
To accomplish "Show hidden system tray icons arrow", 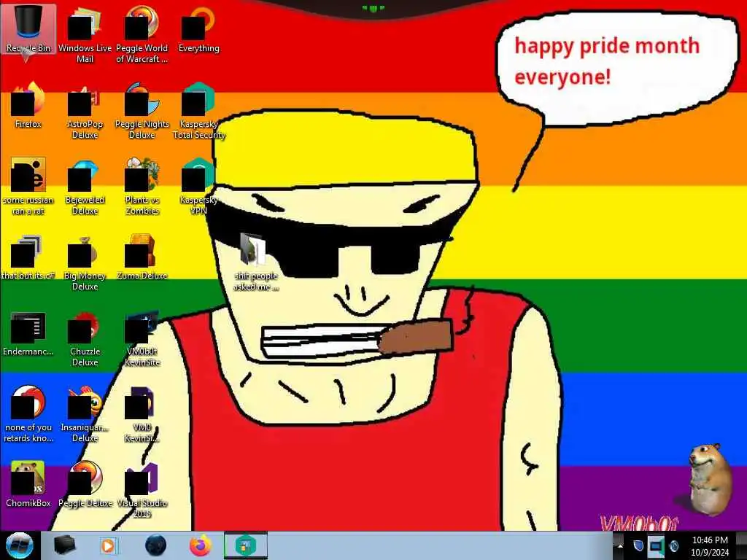I will click(620, 545).
